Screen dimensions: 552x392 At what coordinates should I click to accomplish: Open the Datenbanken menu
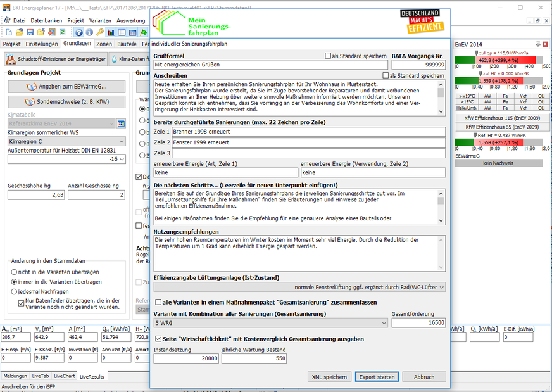[46, 20]
